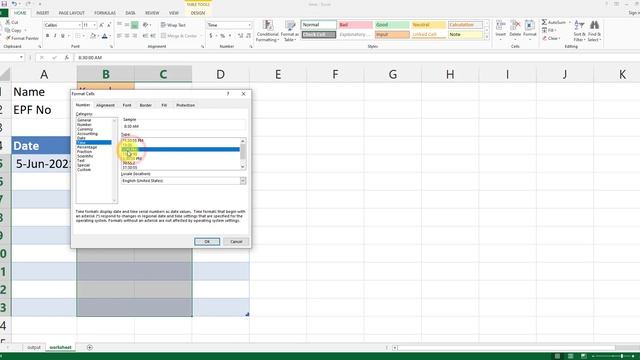Screen dimensions: 640x360
Task: Click the new sheet plus icon
Action: coord(89,347)
